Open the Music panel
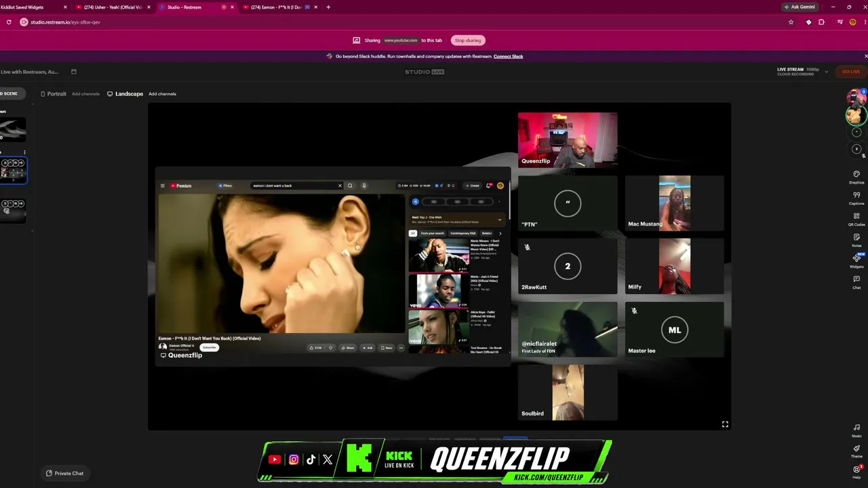Image resolution: width=868 pixels, height=488 pixels. pyautogui.click(x=856, y=430)
